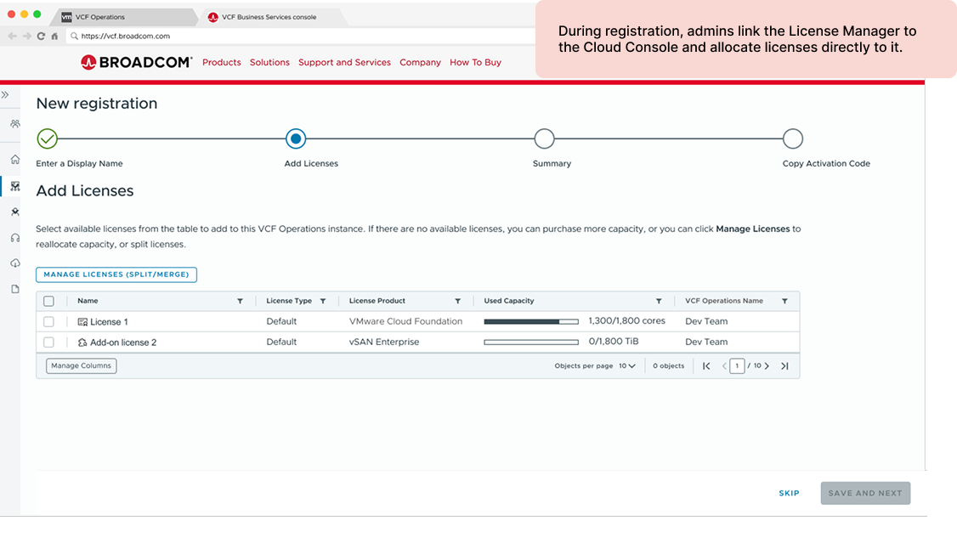Open the users group sidebar icon
This screenshot has width=957, height=560.
pos(15,124)
